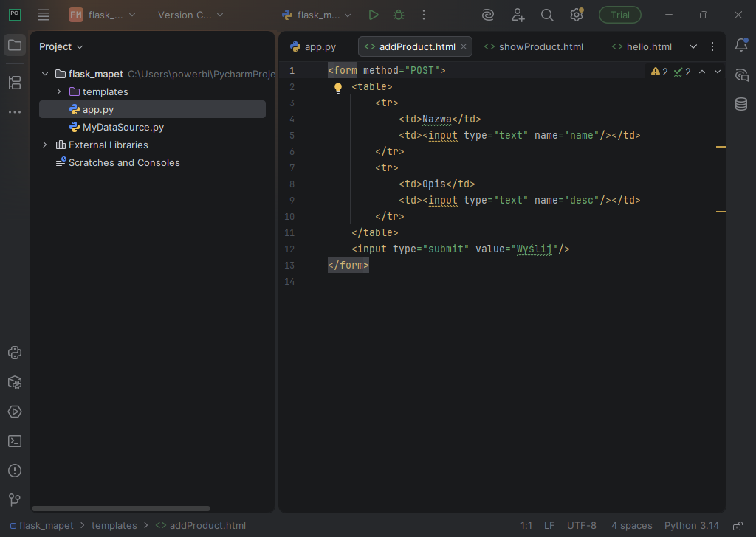Open the Git version control tool window
The height and width of the screenshot is (537, 756).
[15, 500]
